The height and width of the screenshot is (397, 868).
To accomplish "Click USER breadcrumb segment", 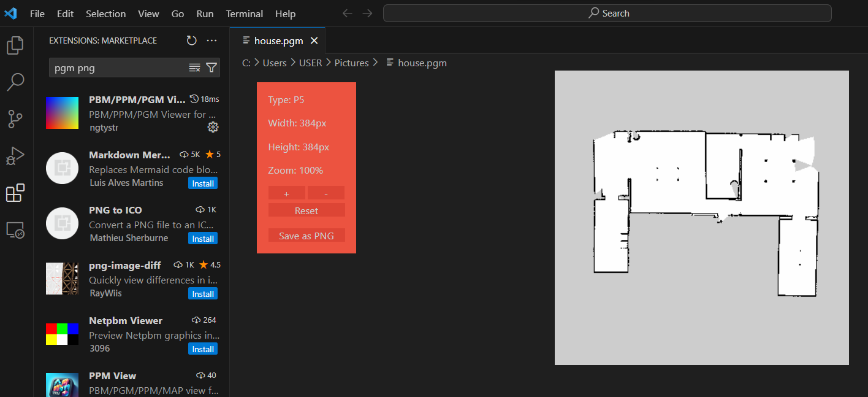I will pyautogui.click(x=310, y=63).
